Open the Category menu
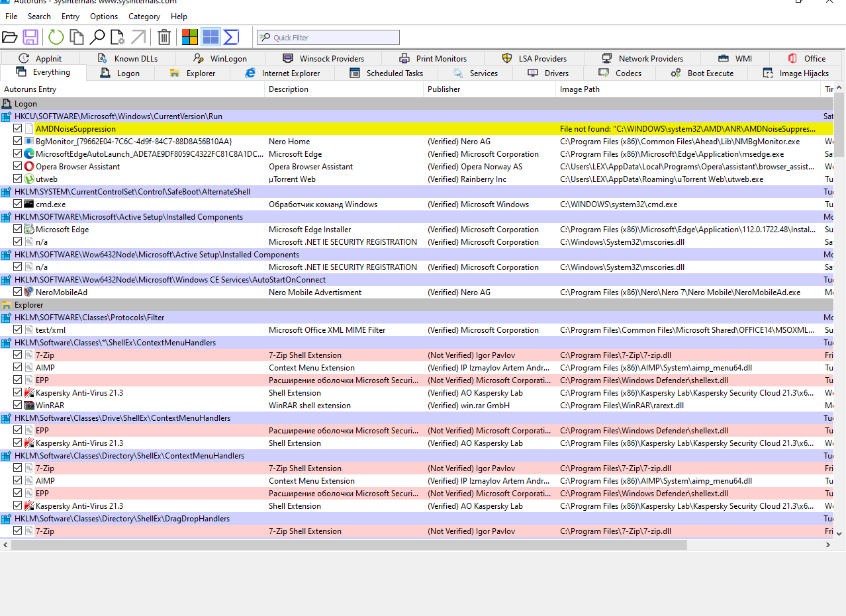The image size is (846, 616). click(x=144, y=17)
